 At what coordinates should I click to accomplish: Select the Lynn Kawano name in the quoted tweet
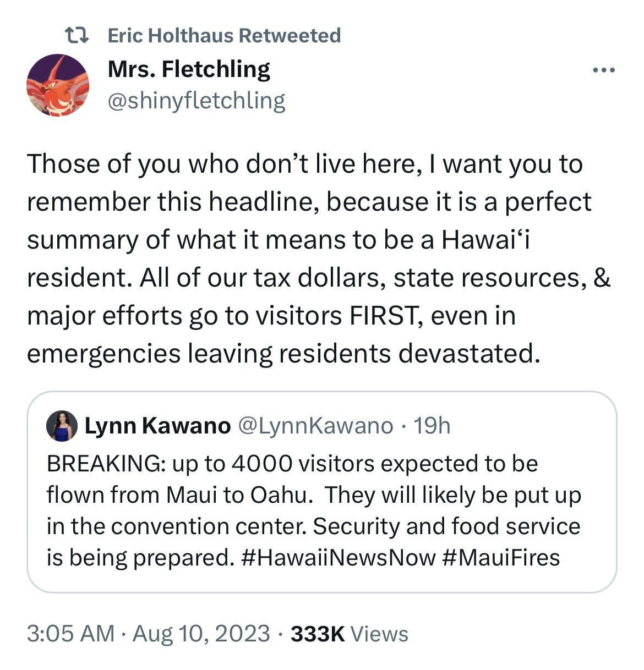[157, 426]
